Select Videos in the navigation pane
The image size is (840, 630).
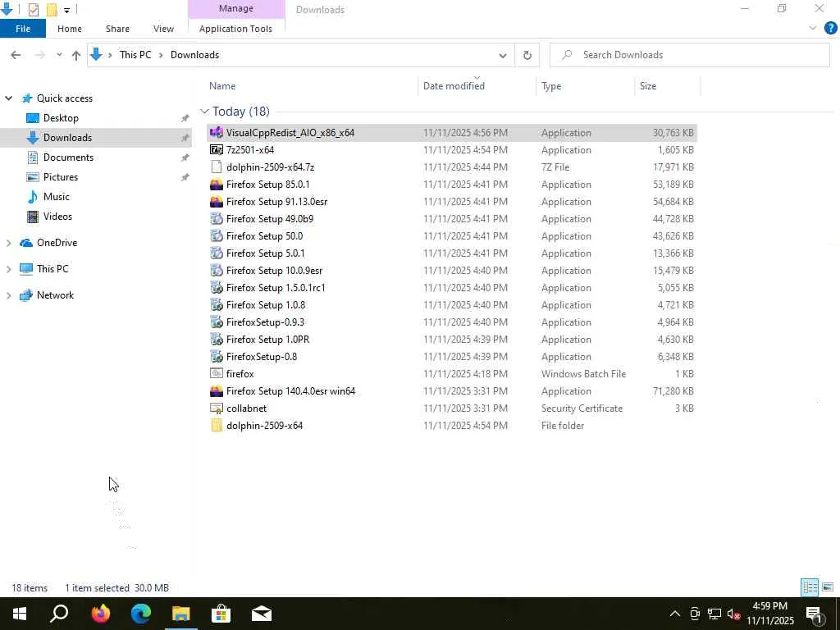point(57,217)
